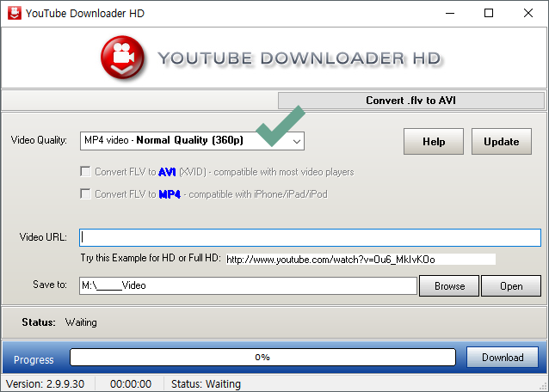Open the save folder
The width and height of the screenshot is (549, 392).
(x=511, y=285)
